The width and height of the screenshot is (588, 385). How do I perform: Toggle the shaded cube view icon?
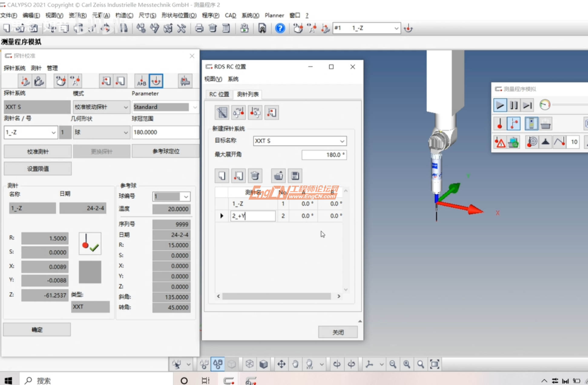point(264,364)
